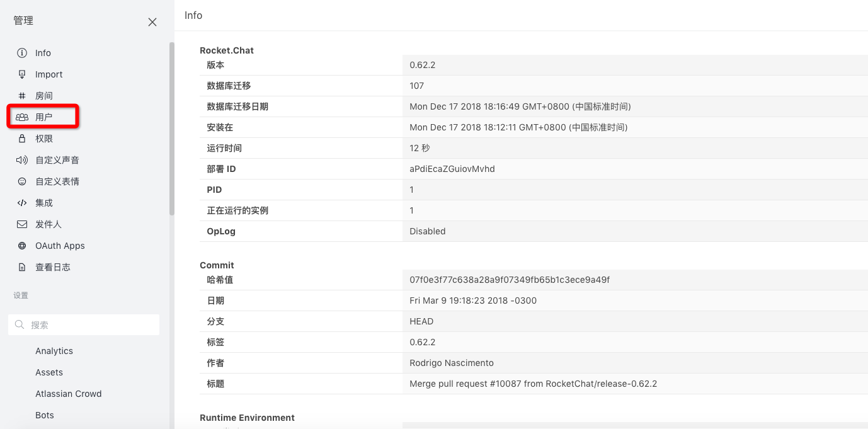Open the Assets settings link
Viewport: 868px width, 429px height.
49,372
